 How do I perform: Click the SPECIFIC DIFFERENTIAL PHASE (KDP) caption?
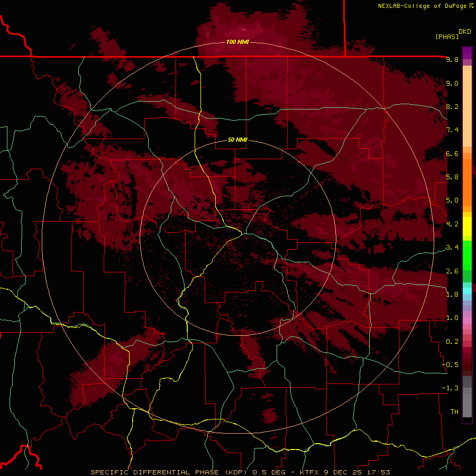click(x=168, y=472)
